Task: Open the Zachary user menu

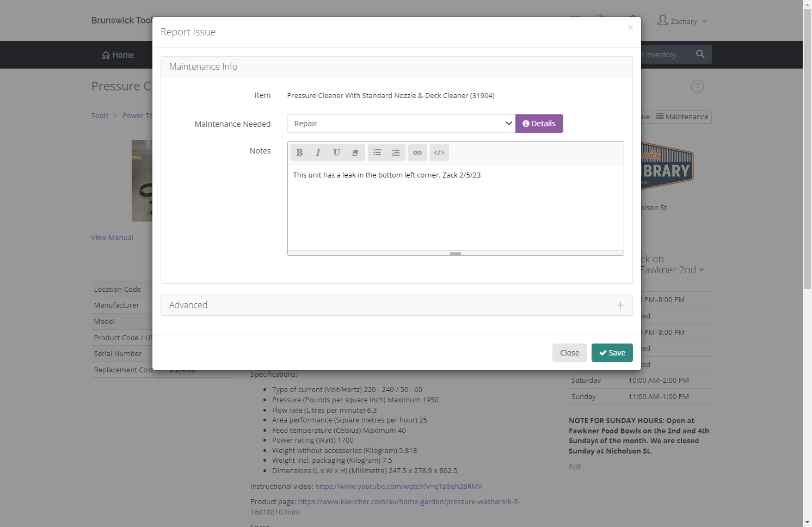Action: point(682,21)
